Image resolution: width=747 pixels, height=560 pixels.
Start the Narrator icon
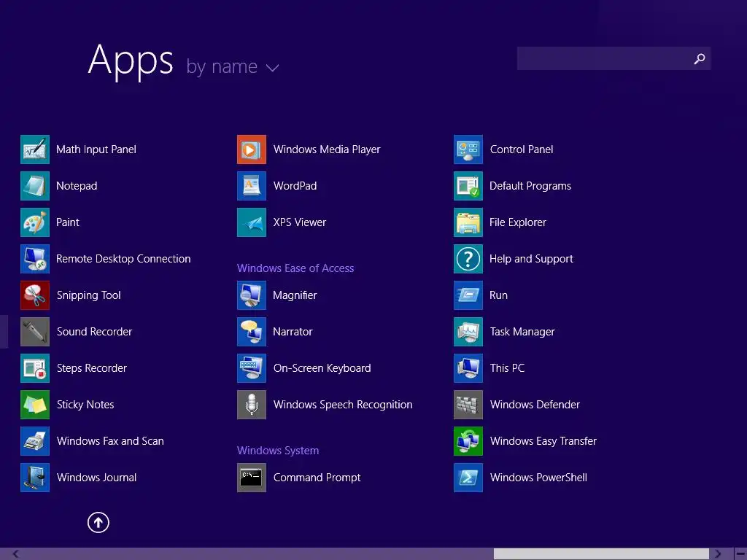(252, 332)
